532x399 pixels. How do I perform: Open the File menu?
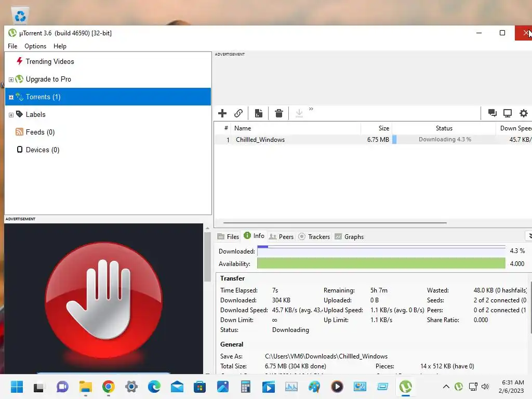tap(12, 46)
